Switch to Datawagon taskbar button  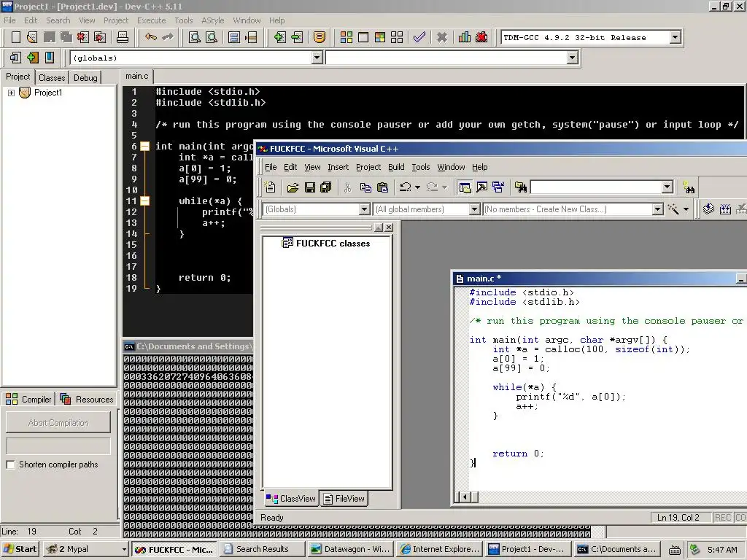[x=350, y=549]
